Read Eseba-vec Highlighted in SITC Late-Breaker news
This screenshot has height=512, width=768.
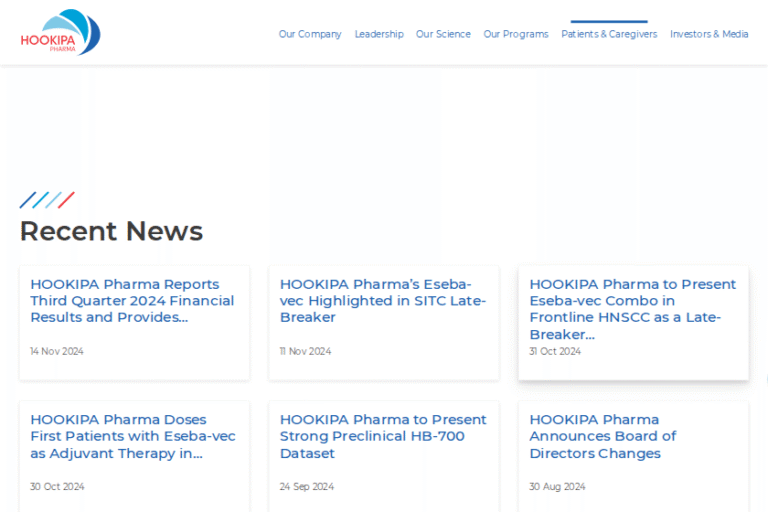382,301
